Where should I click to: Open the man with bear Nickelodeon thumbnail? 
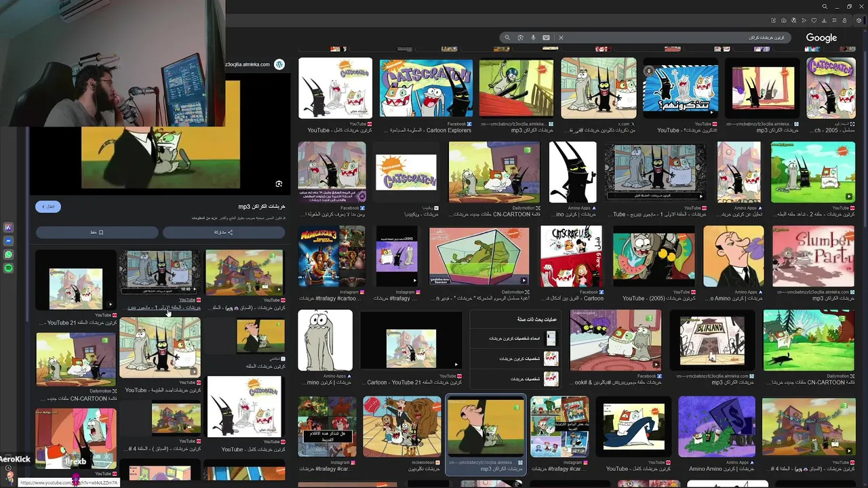[x=402, y=426]
